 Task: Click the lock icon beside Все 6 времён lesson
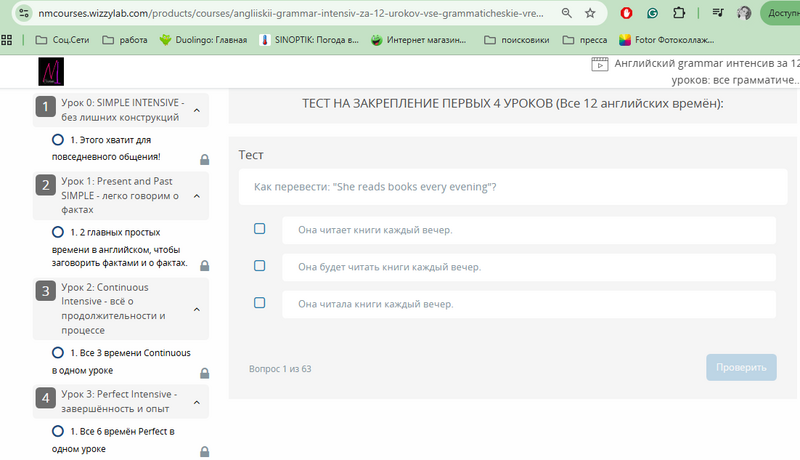[x=205, y=452]
